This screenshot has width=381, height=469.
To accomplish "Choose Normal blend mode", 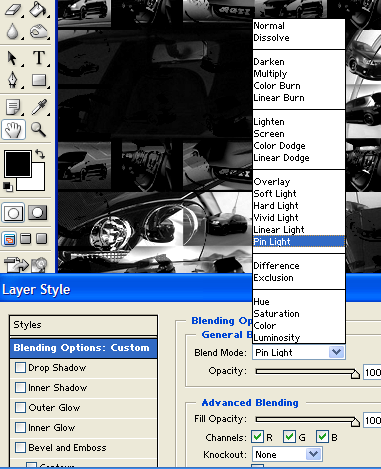I will point(299,26).
